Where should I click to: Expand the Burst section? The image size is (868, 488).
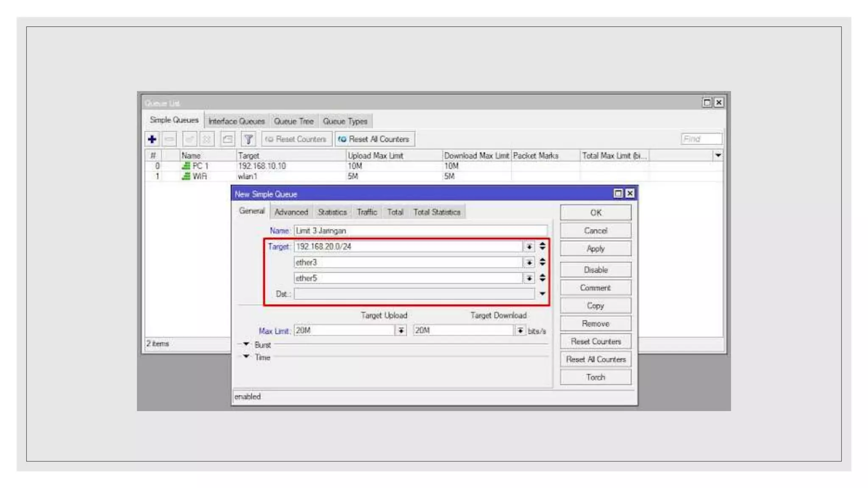coord(246,344)
